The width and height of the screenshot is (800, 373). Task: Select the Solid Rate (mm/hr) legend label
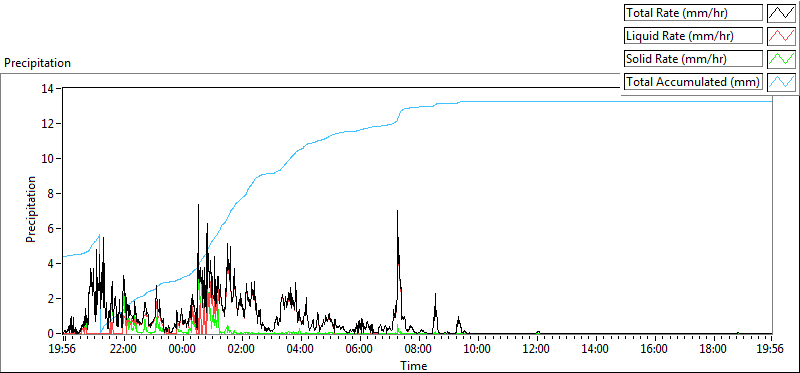[x=693, y=59]
